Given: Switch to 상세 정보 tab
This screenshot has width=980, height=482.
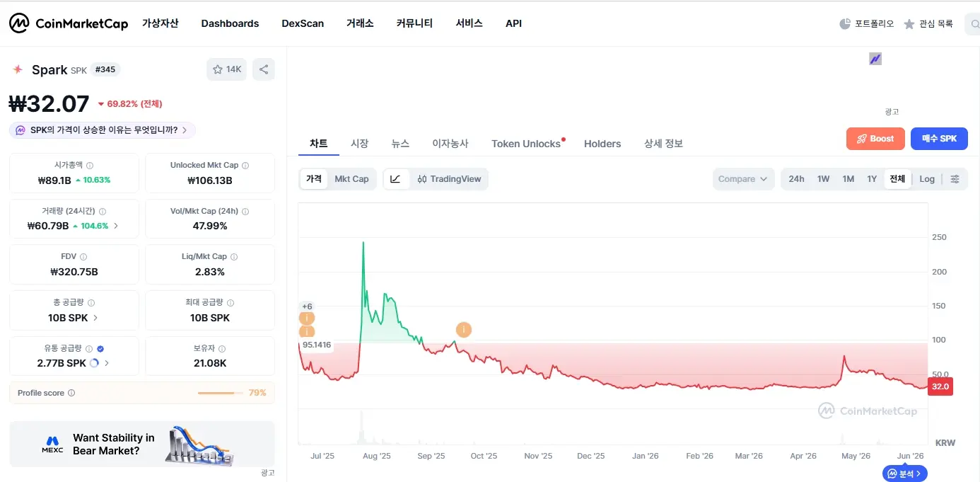Looking at the screenshot, I should click(x=663, y=144).
